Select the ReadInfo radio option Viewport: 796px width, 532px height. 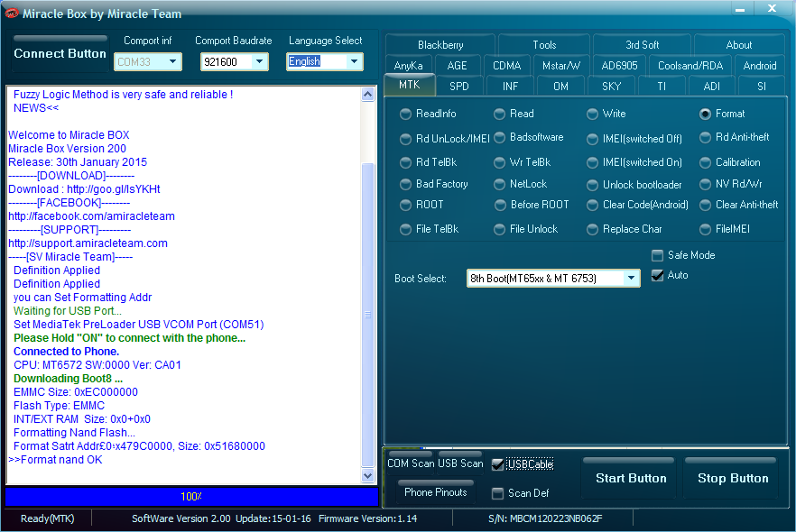coord(405,114)
